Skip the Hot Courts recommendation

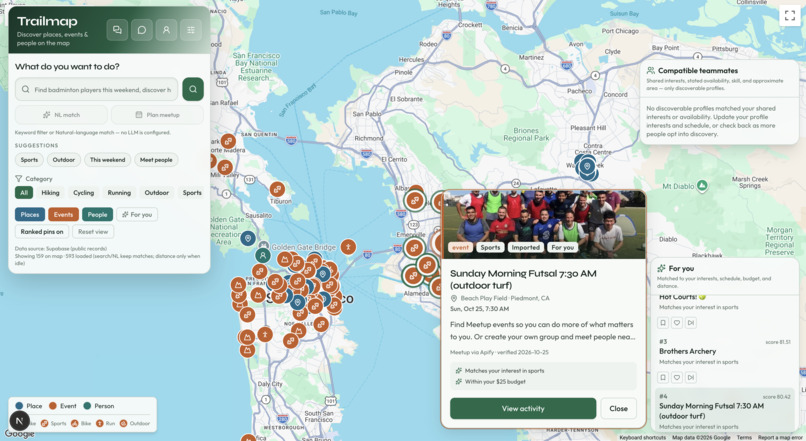click(x=691, y=323)
